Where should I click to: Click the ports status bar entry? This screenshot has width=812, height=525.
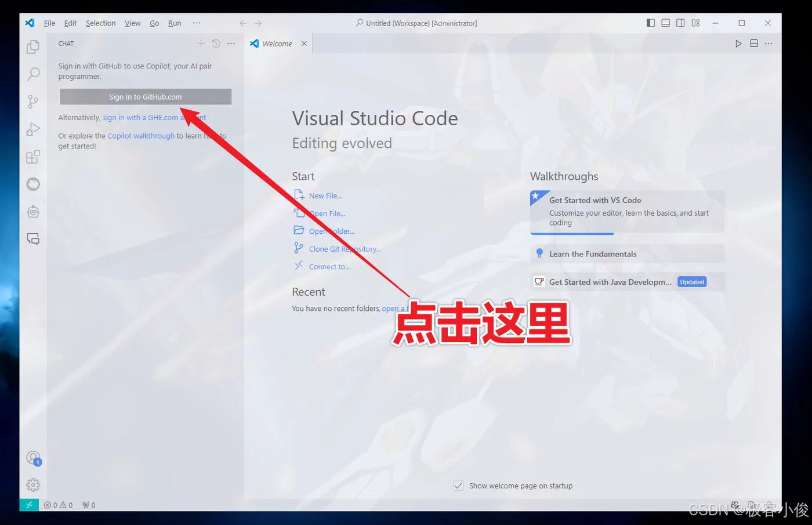click(x=89, y=505)
